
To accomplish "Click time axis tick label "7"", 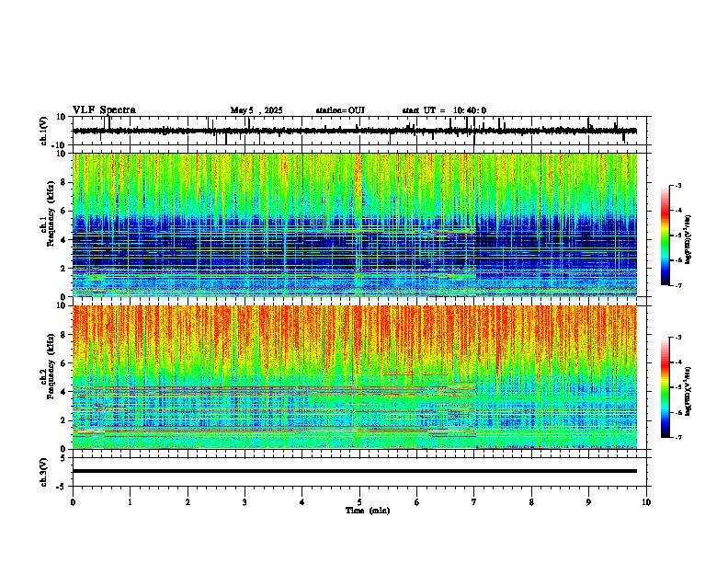I will pyautogui.click(x=474, y=502).
